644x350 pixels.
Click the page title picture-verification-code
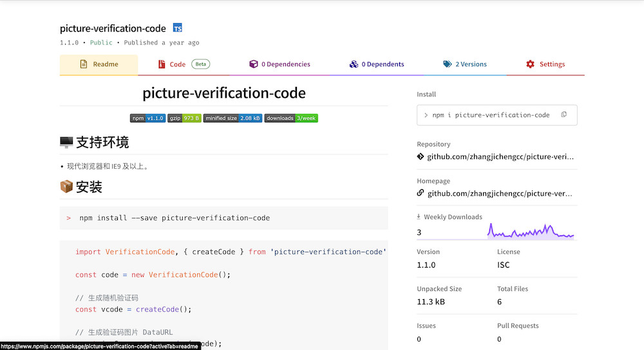tap(113, 28)
